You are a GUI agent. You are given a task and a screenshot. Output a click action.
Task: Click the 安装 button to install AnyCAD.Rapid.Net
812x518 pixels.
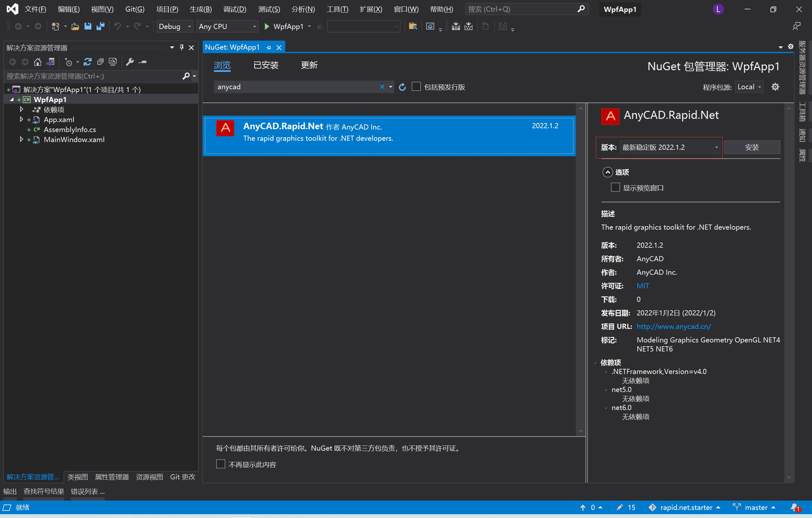pyautogui.click(x=752, y=147)
